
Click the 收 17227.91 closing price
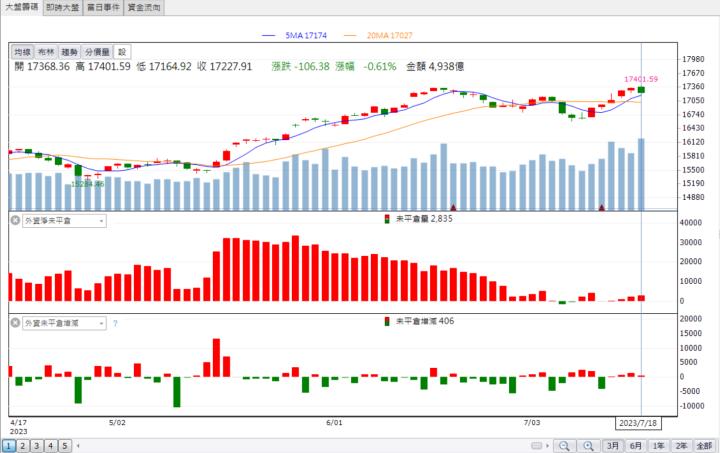[x=225, y=67]
